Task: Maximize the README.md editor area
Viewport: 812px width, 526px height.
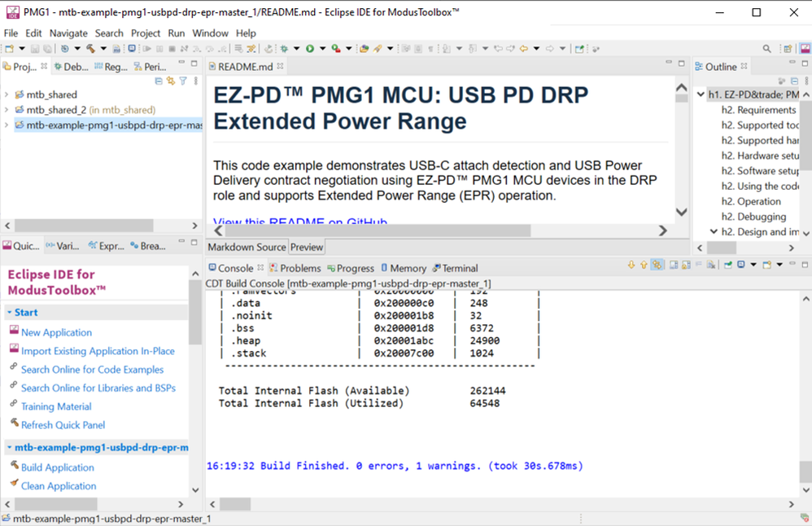Action: point(682,64)
